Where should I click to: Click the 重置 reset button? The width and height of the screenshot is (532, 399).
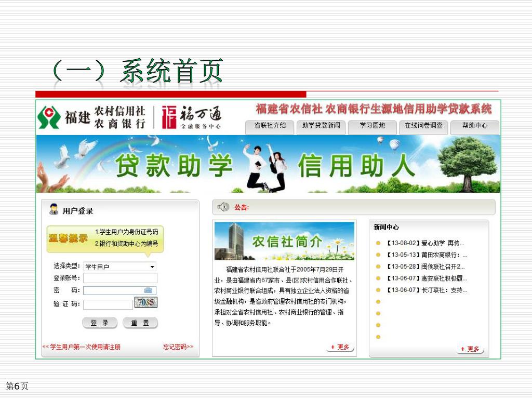[x=140, y=323]
